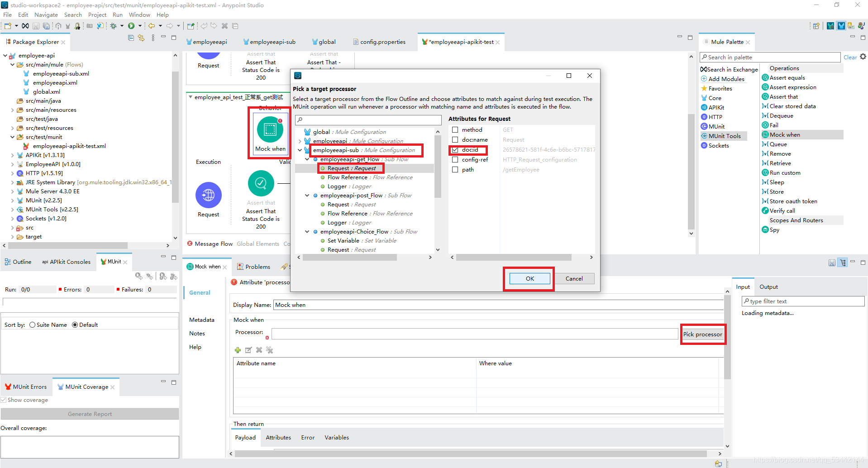Image resolution: width=868 pixels, height=468 pixels.
Task: Check the method attribute checkbox
Action: pos(455,130)
